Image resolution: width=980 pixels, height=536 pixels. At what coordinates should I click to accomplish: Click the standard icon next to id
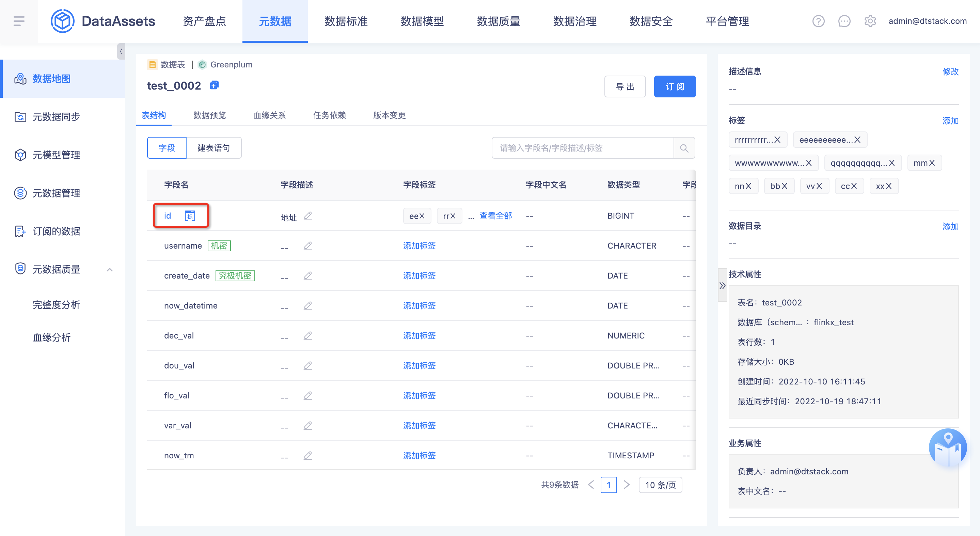pyautogui.click(x=190, y=216)
